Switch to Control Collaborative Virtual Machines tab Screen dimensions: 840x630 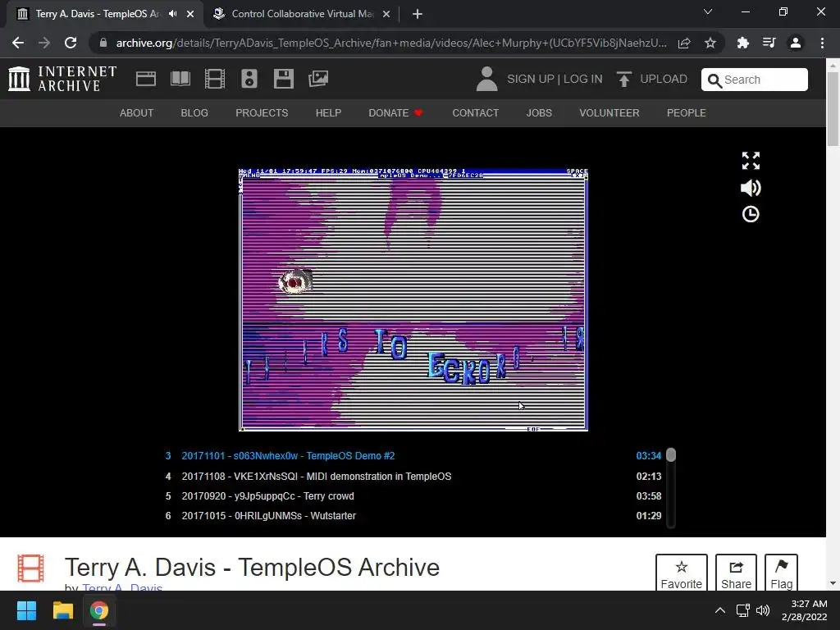click(302, 14)
